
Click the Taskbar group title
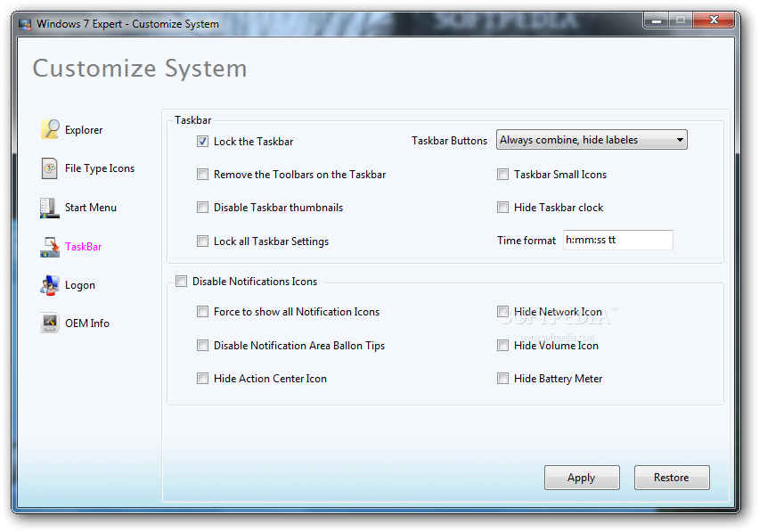(193, 120)
